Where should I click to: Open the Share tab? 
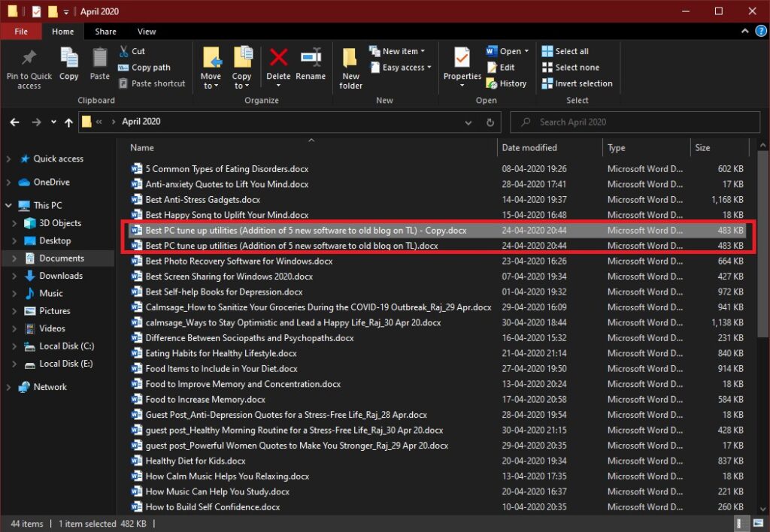[x=105, y=31]
